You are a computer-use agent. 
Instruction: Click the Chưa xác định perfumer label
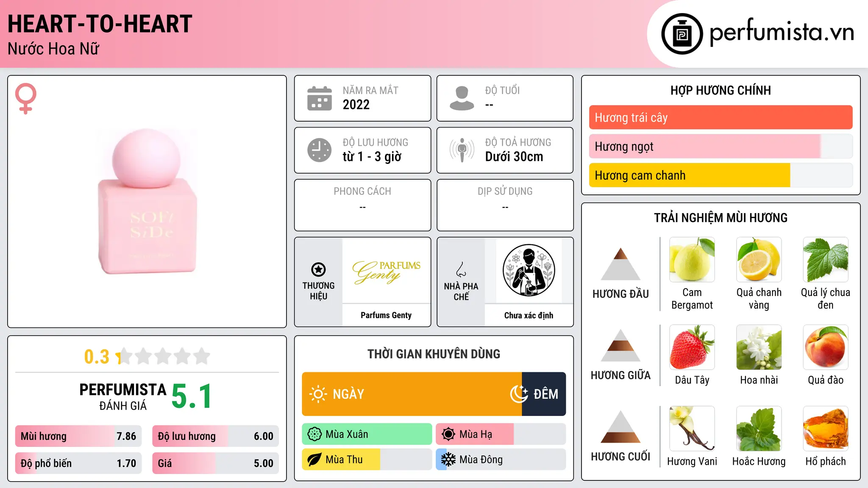click(529, 315)
